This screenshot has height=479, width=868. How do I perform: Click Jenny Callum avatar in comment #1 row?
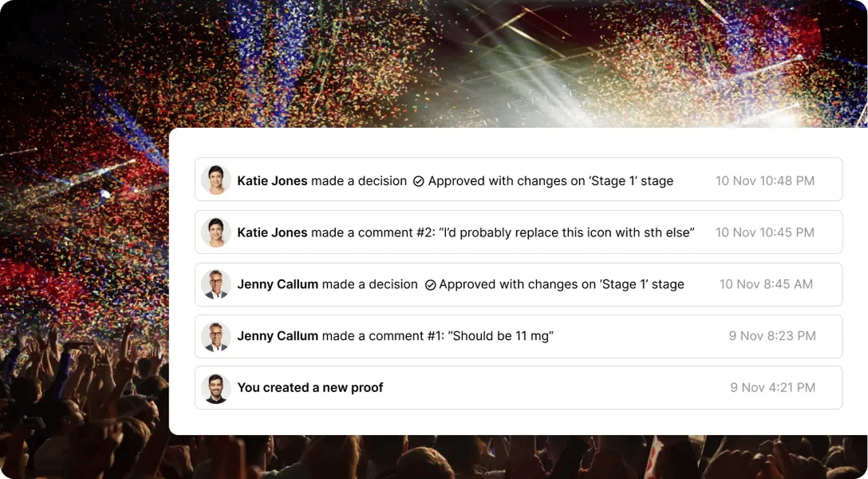[215, 336]
